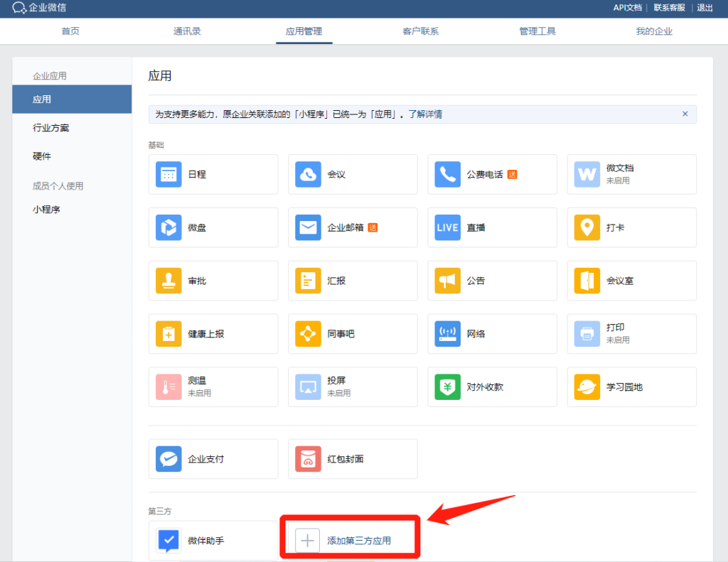The image size is (728, 562).
Task: Click the 学习园地 label text
Action: point(624,387)
